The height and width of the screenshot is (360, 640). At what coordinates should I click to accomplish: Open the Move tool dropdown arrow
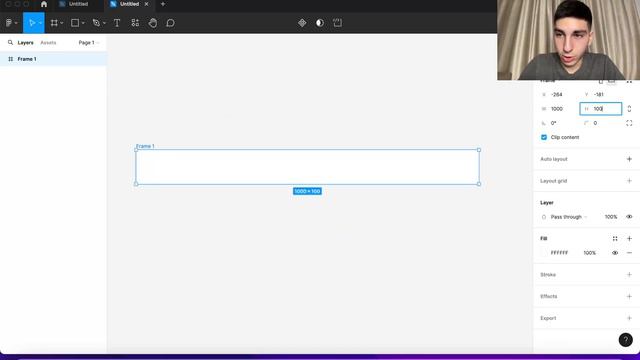click(x=40, y=23)
